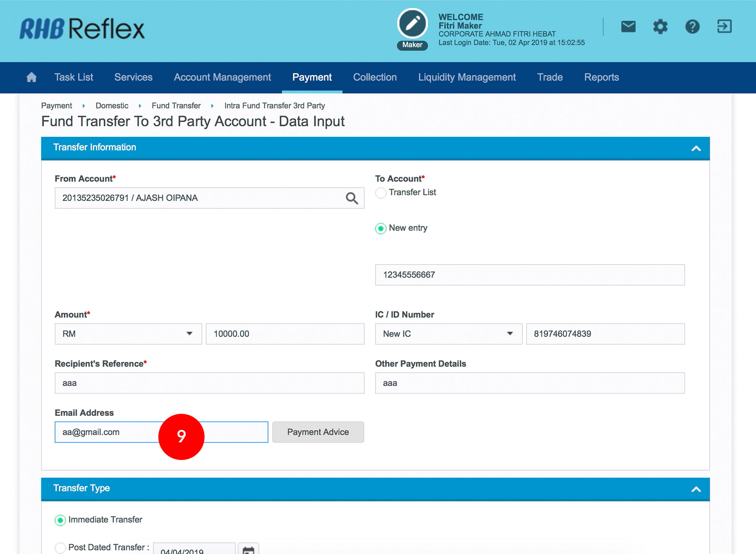This screenshot has width=756, height=554.
Task: Open the mail inbox icon
Action: click(x=628, y=27)
